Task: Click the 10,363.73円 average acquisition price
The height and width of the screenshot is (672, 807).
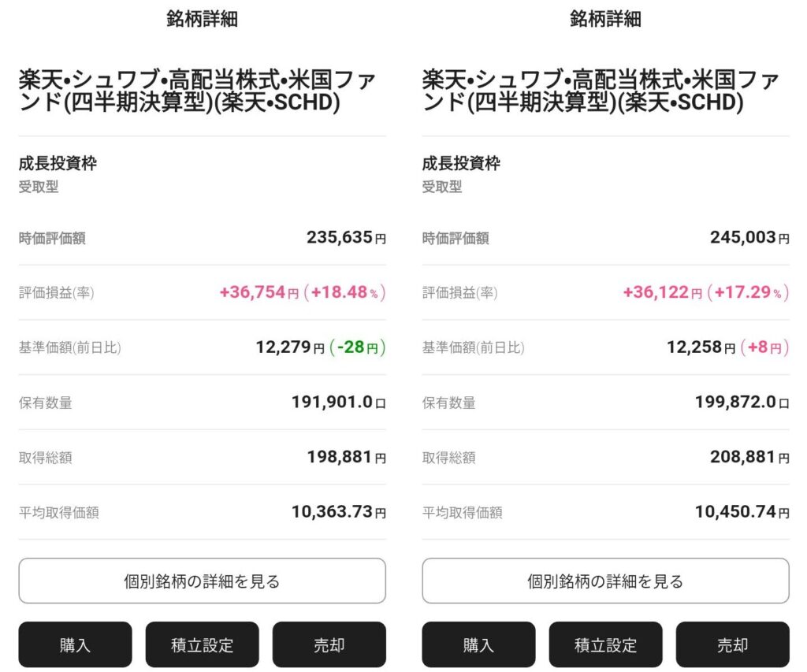Action: 338,512
